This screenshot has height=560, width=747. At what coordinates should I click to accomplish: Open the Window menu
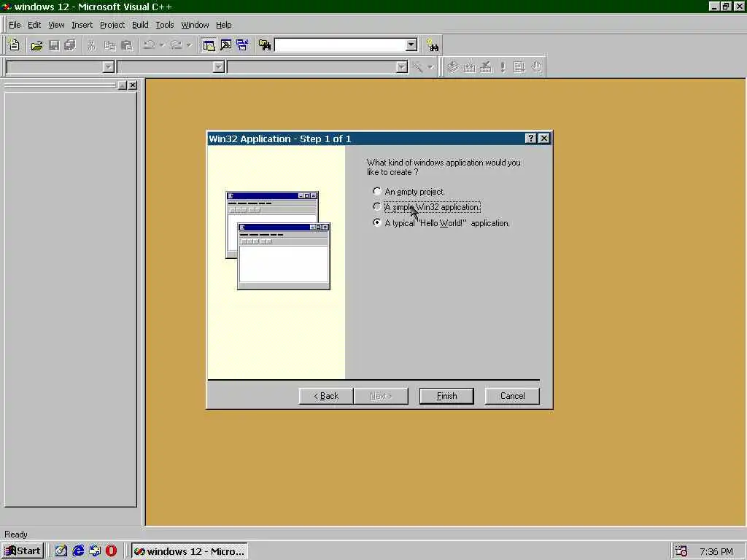tap(195, 25)
